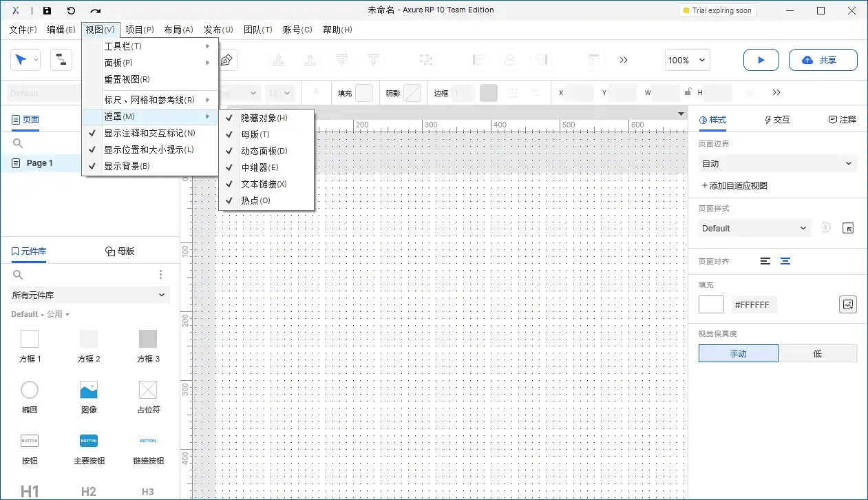Viewport: 868px width, 500px height.
Task: Open the 页面样式 Default dropdown
Action: pos(754,228)
